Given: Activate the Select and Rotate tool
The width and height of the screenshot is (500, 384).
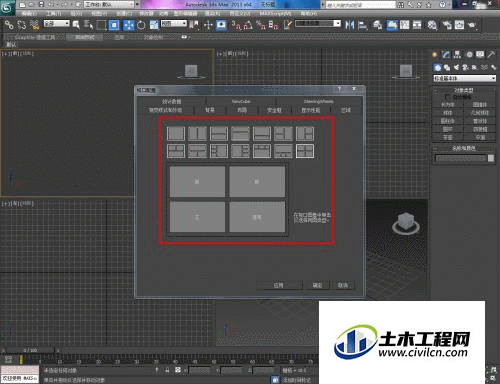Looking at the screenshot, I should tap(141, 25).
